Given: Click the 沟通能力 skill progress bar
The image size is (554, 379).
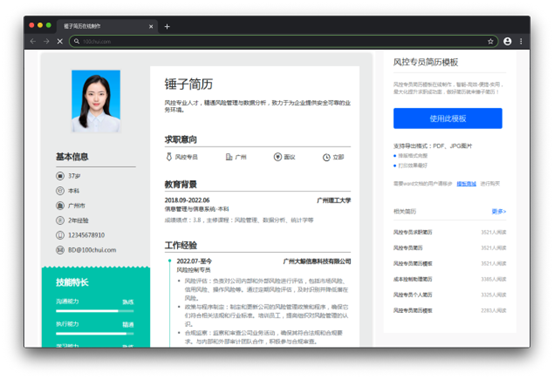Looking at the screenshot, I should [95, 311].
